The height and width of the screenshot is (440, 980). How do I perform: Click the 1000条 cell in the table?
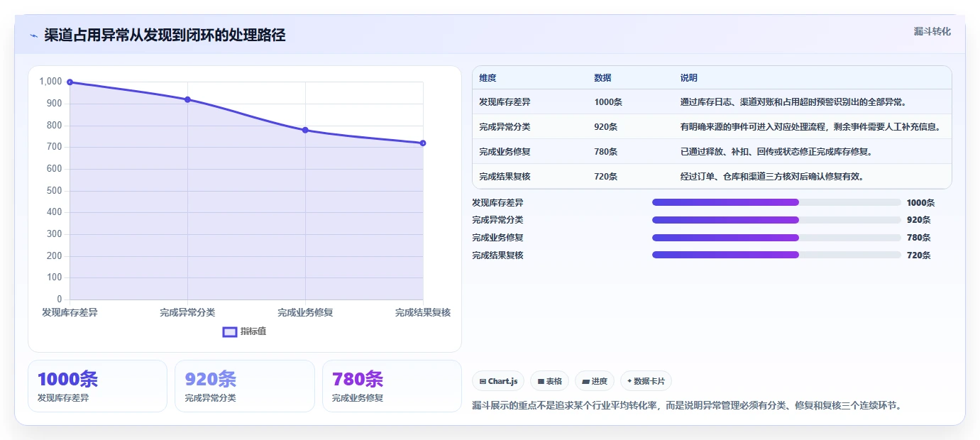[x=608, y=102]
